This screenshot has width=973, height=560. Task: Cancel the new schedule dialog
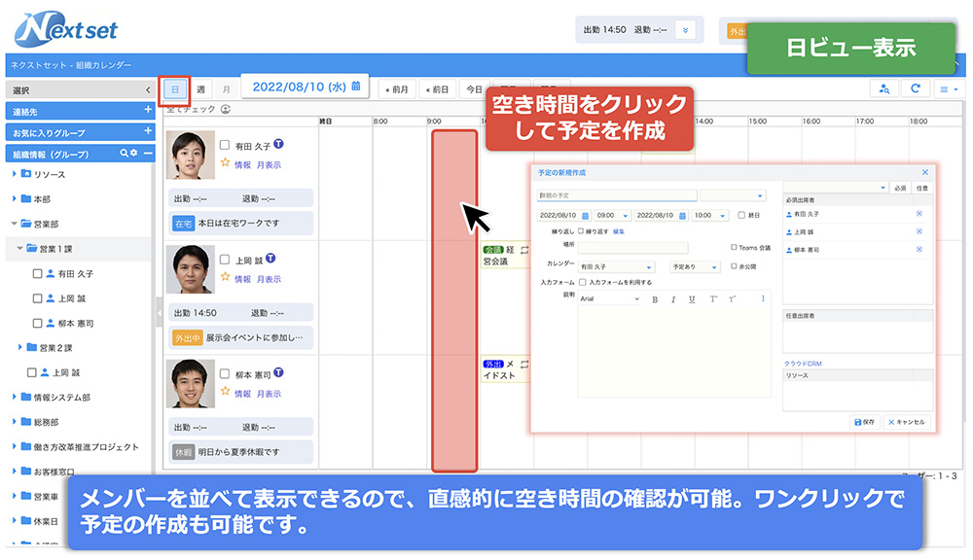coord(907,422)
